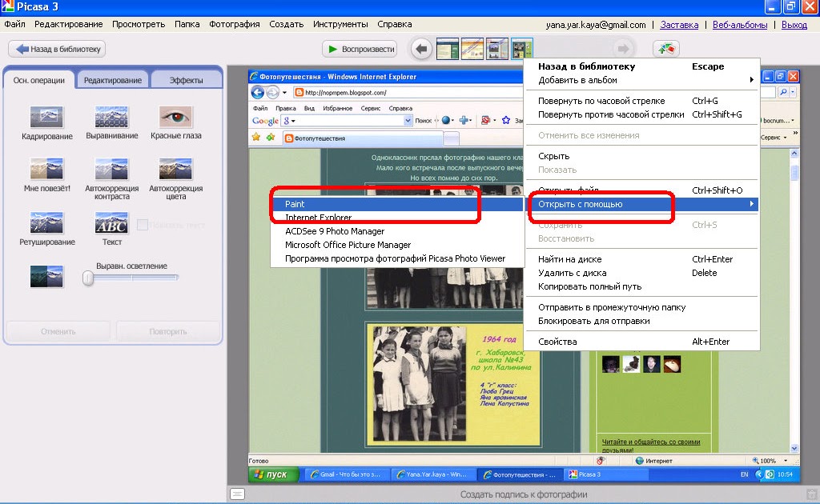Select Отправить в промежуточную папку
Image resolution: width=820 pixels, height=504 pixels.
pos(641,307)
